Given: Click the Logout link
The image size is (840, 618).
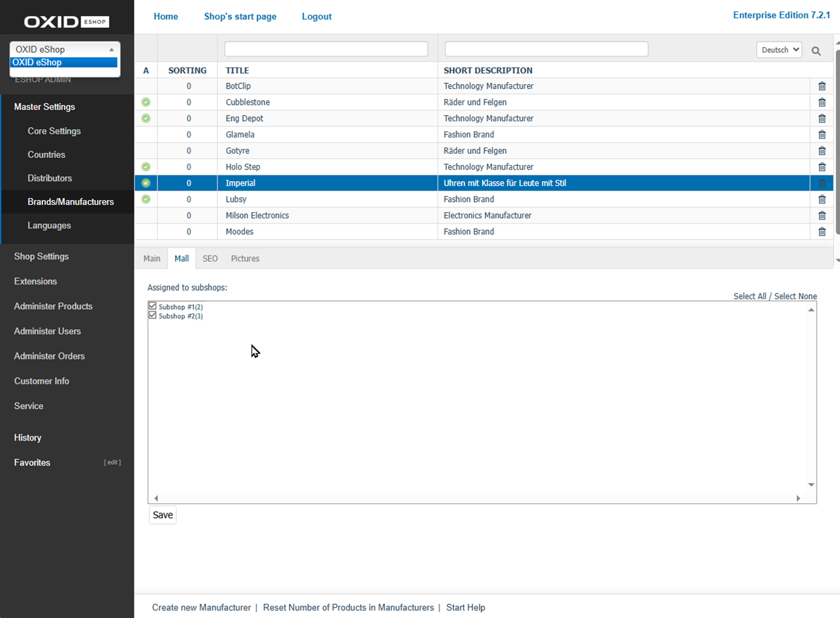Looking at the screenshot, I should (x=316, y=16).
